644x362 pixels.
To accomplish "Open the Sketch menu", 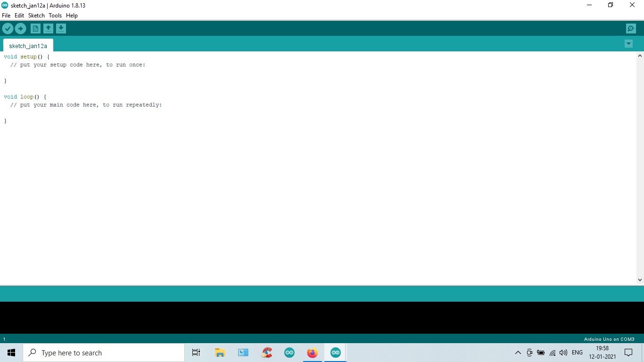I will coord(36,15).
